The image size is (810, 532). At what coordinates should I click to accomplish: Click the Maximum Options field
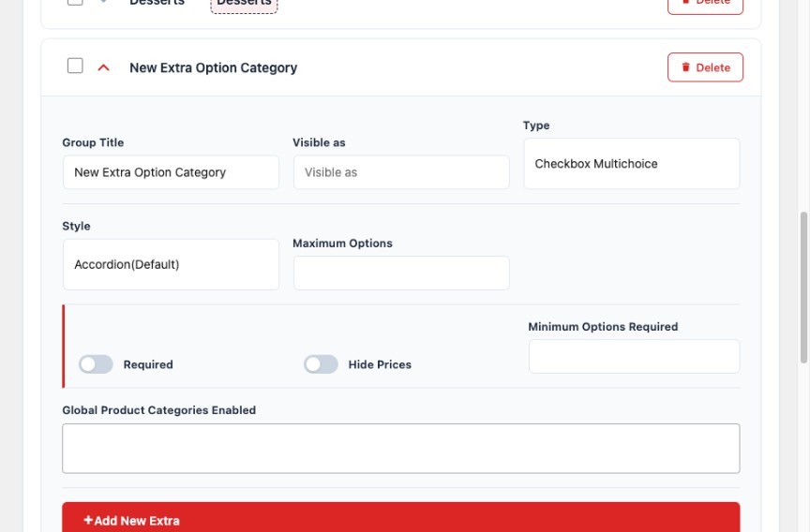click(401, 273)
